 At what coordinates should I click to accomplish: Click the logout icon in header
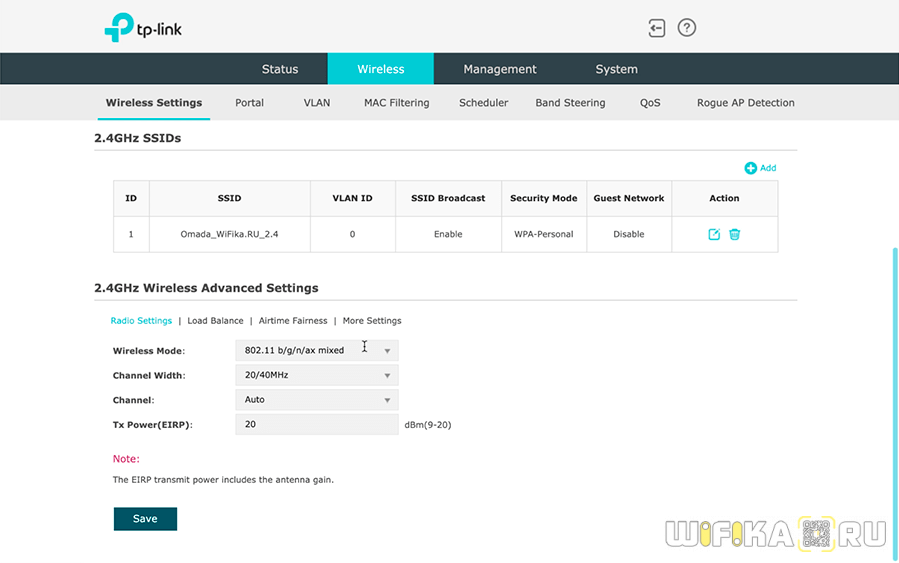tap(656, 28)
